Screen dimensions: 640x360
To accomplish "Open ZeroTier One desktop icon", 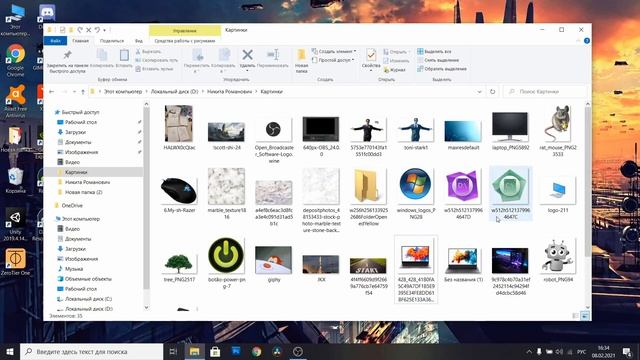I will point(15,262).
